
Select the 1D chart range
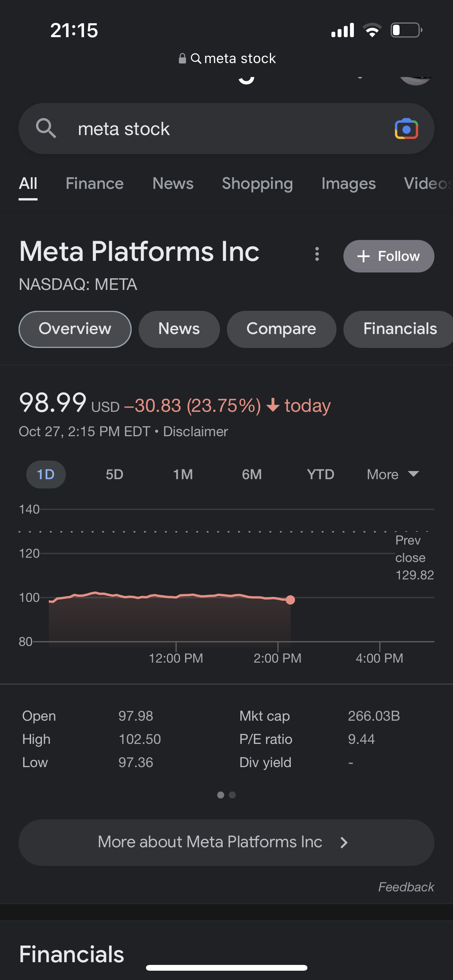coord(46,475)
